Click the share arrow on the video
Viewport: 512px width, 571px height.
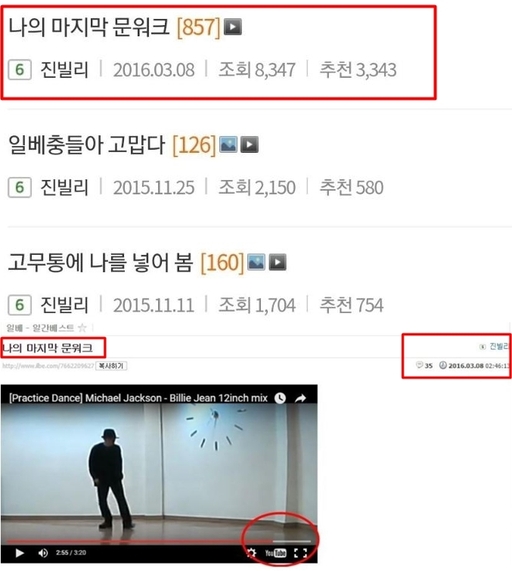[x=300, y=398]
